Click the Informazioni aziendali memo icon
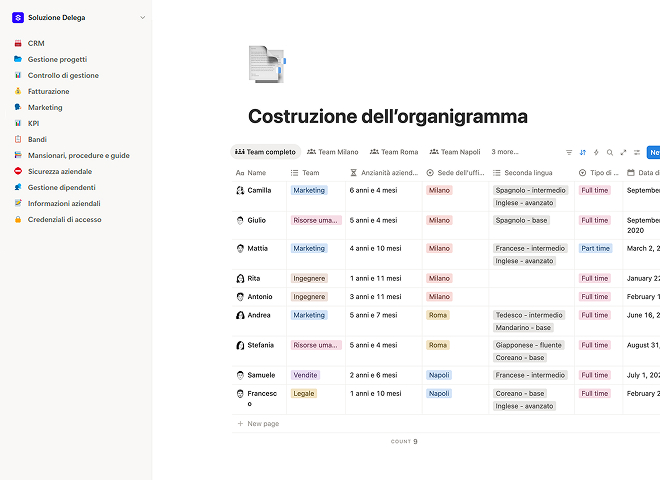This screenshot has width=660, height=480. pos(18,203)
